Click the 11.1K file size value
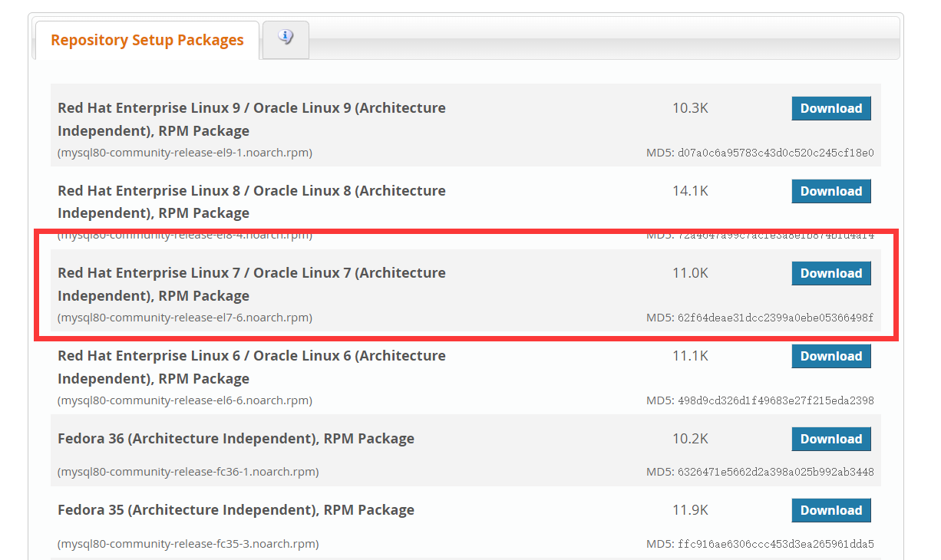This screenshot has height=560, width=941. click(690, 356)
